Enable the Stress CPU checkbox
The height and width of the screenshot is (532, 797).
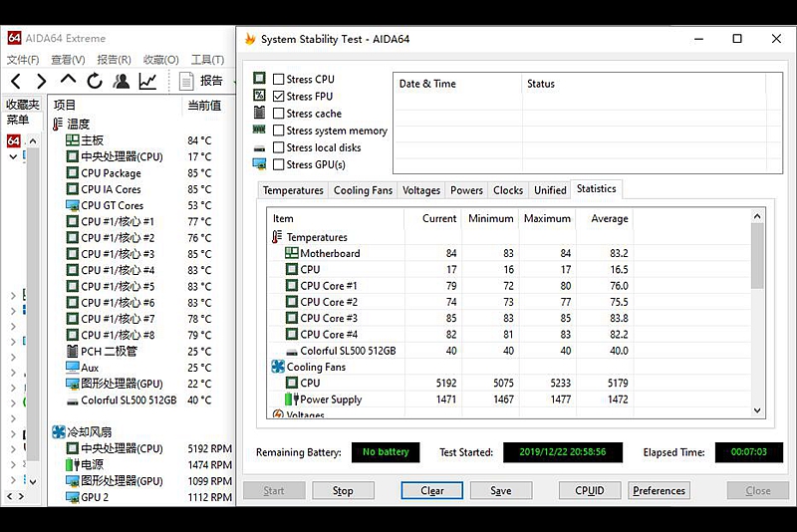tap(279, 79)
